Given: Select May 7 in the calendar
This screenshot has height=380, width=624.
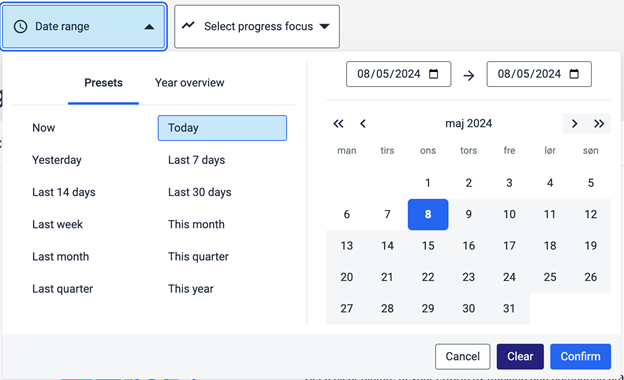Looking at the screenshot, I should click(x=387, y=214).
